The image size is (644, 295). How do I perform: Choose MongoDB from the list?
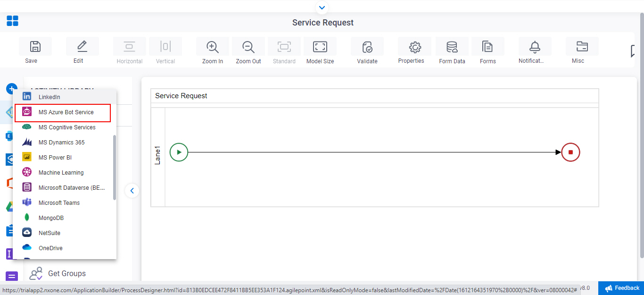coord(65,218)
